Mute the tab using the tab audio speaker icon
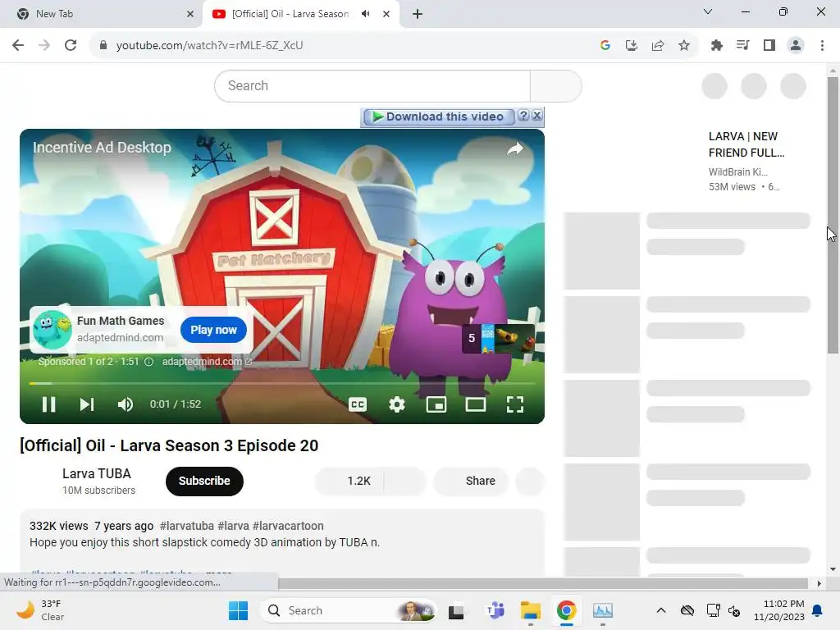Screen dimensions: 840x630 pyautogui.click(x=366, y=14)
